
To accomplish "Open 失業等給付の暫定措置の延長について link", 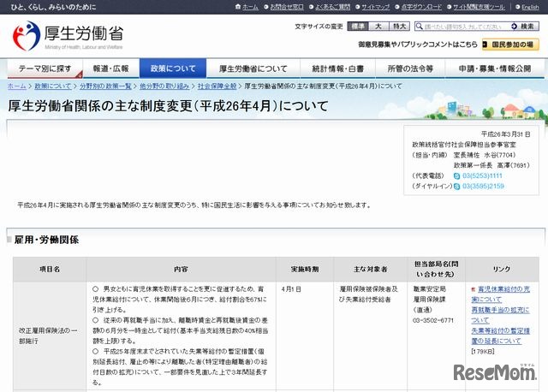I will tap(500, 336).
